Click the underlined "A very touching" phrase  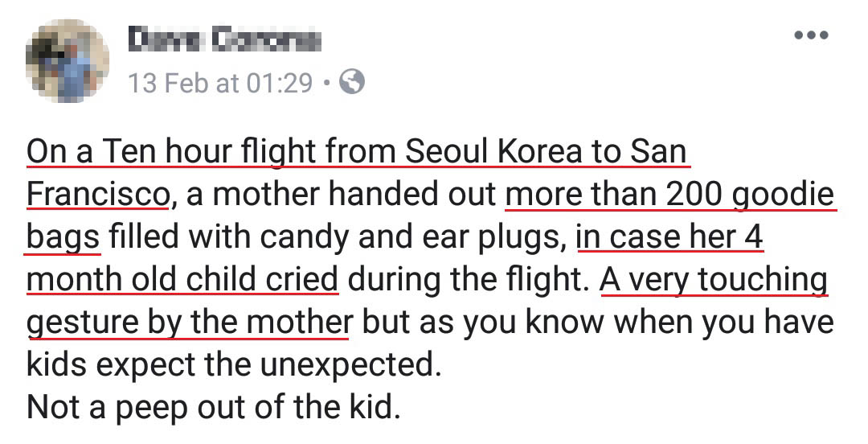click(714, 279)
